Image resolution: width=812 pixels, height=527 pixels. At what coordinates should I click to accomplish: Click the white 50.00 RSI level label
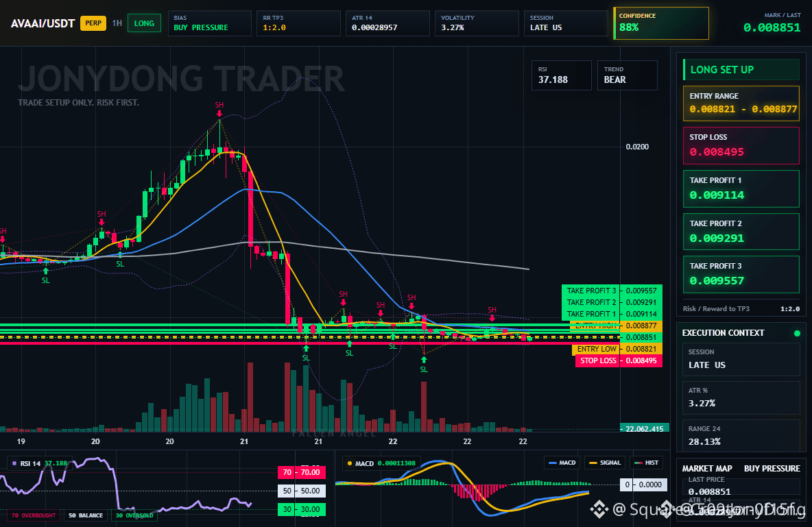302,491
